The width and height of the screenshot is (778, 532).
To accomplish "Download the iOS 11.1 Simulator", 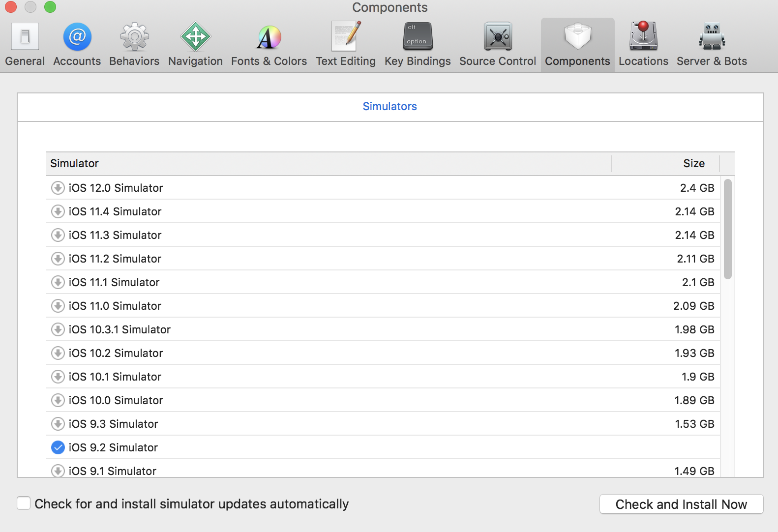I will pyautogui.click(x=58, y=282).
